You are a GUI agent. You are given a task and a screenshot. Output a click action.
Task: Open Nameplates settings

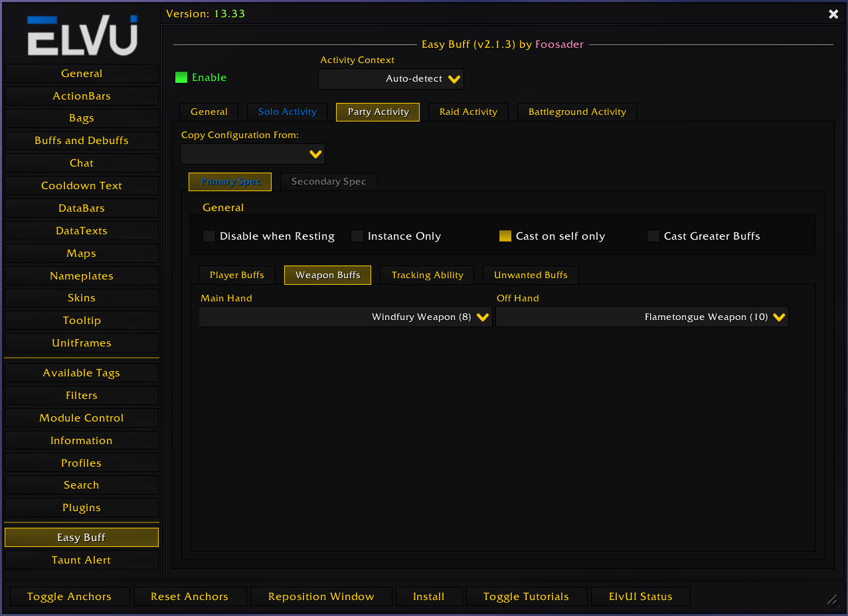[82, 276]
